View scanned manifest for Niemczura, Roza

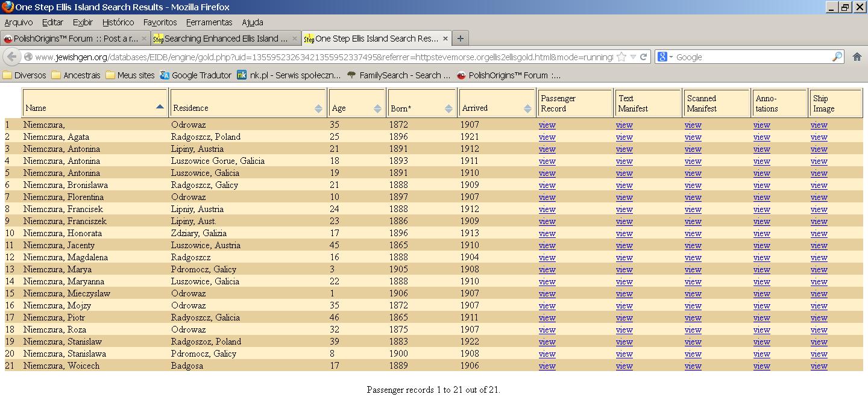click(693, 330)
